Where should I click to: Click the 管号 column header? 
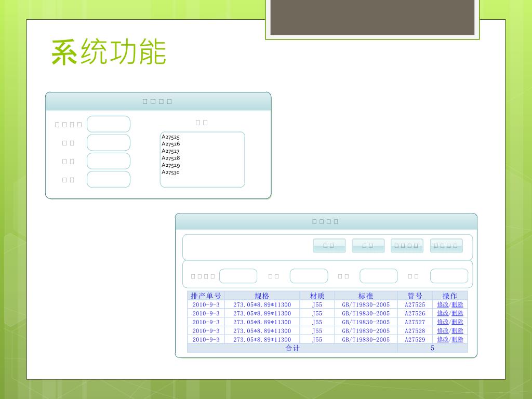(415, 296)
